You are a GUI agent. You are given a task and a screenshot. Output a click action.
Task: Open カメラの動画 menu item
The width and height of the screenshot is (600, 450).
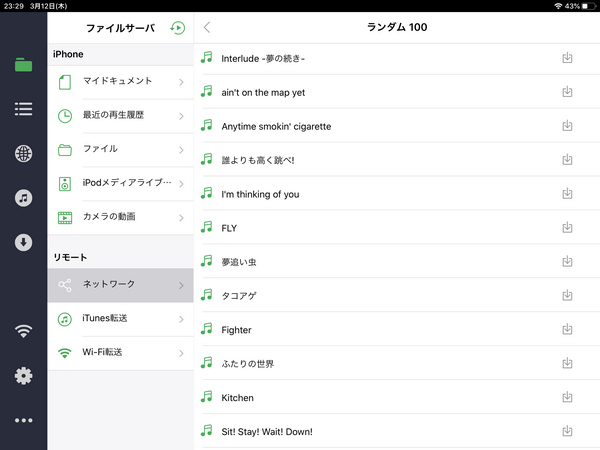(x=121, y=218)
